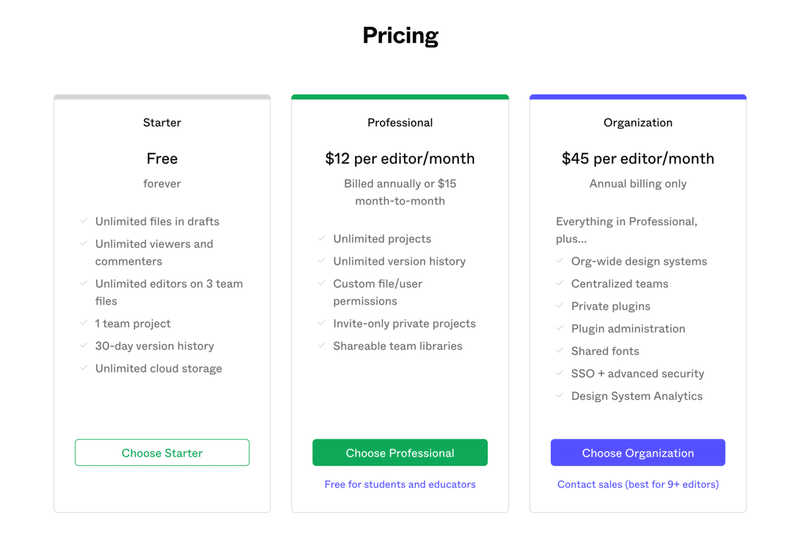The width and height of the screenshot is (800, 543).
Task: Click checkmark beside Unlimited files in drafts
Action: (84, 221)
